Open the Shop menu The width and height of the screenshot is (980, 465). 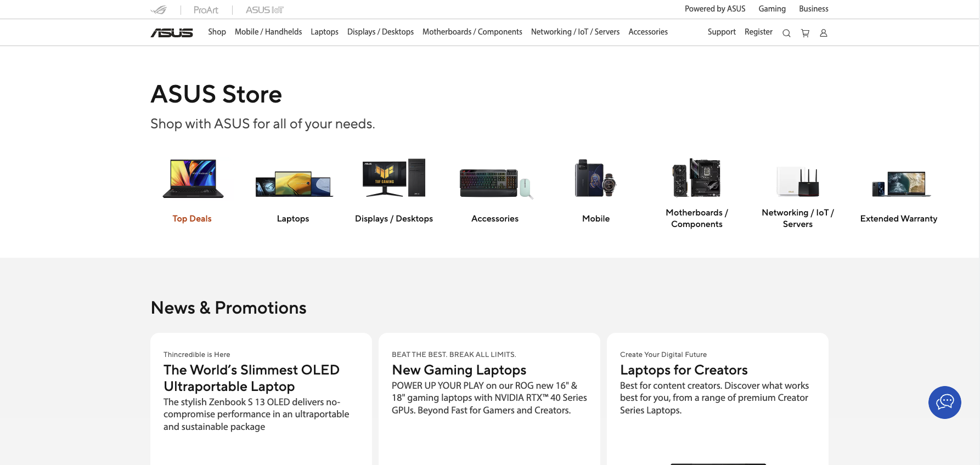coord(217,32)
